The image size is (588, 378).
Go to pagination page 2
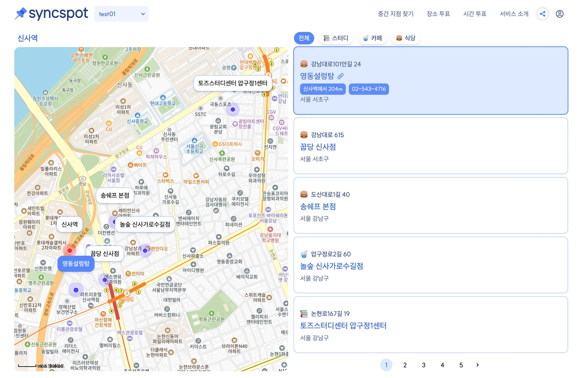coord(405,365)
